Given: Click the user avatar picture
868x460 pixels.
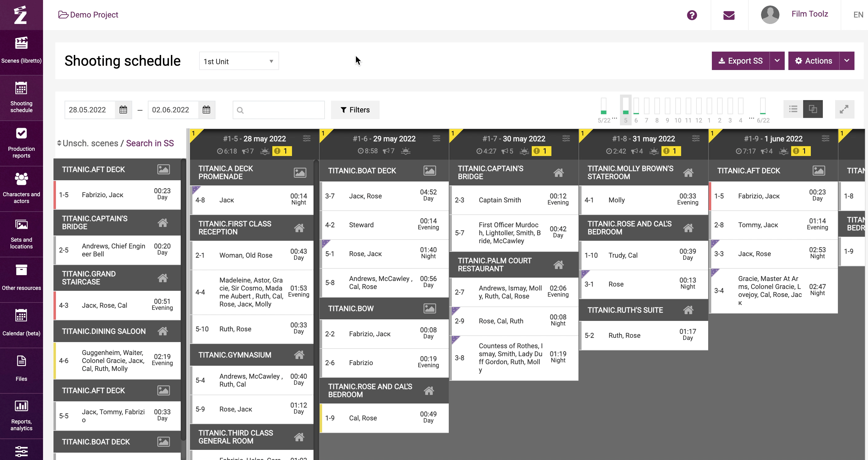Looking at the screenshot, I should pyautogui.click(x=770, y=15).
